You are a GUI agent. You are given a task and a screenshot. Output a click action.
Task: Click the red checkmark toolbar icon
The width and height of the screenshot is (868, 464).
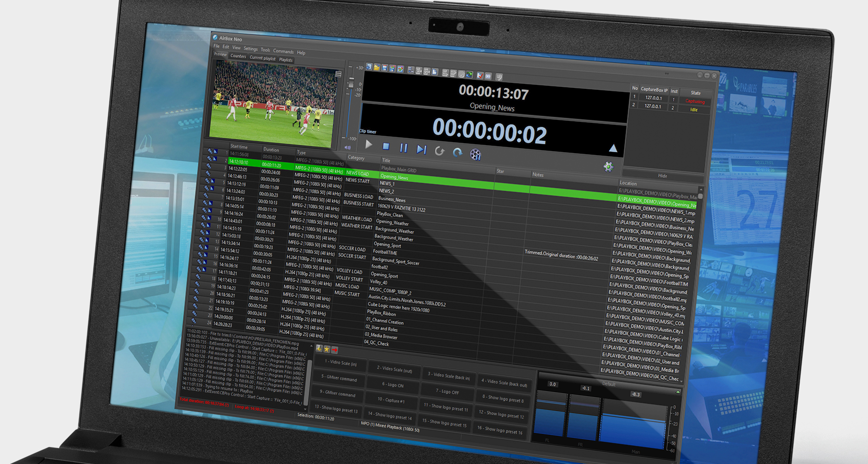point(480,75)
